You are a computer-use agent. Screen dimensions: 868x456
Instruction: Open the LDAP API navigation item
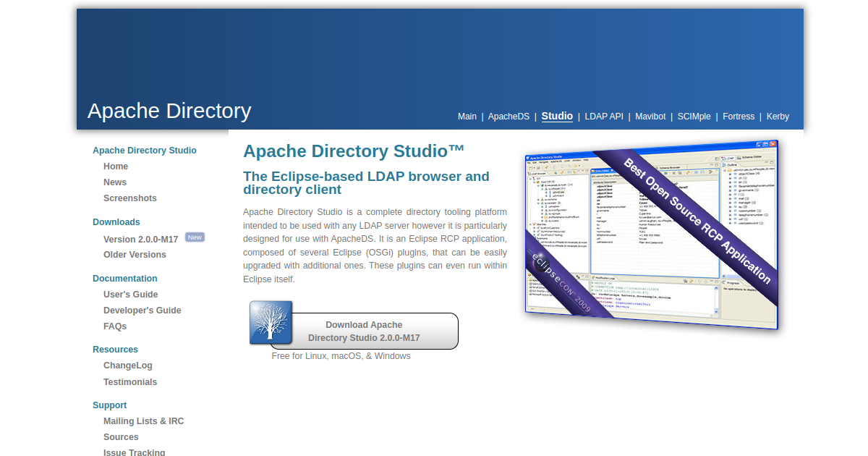pos(604,117)
